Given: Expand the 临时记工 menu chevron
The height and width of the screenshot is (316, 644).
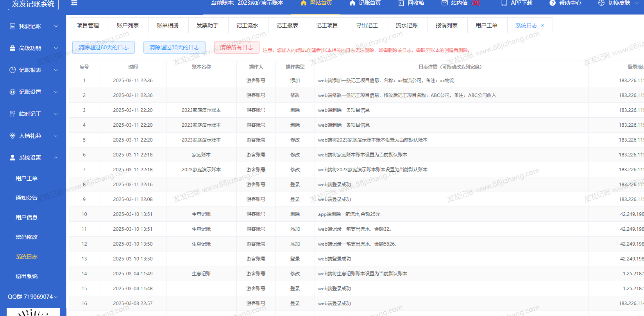Looking at the screenshot, I should [56, 114].
